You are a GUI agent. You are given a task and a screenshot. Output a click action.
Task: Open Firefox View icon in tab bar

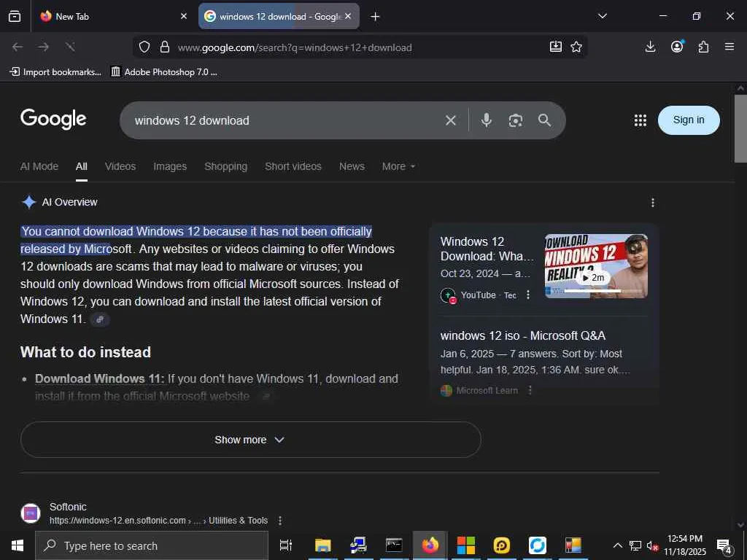coord(15,16)
